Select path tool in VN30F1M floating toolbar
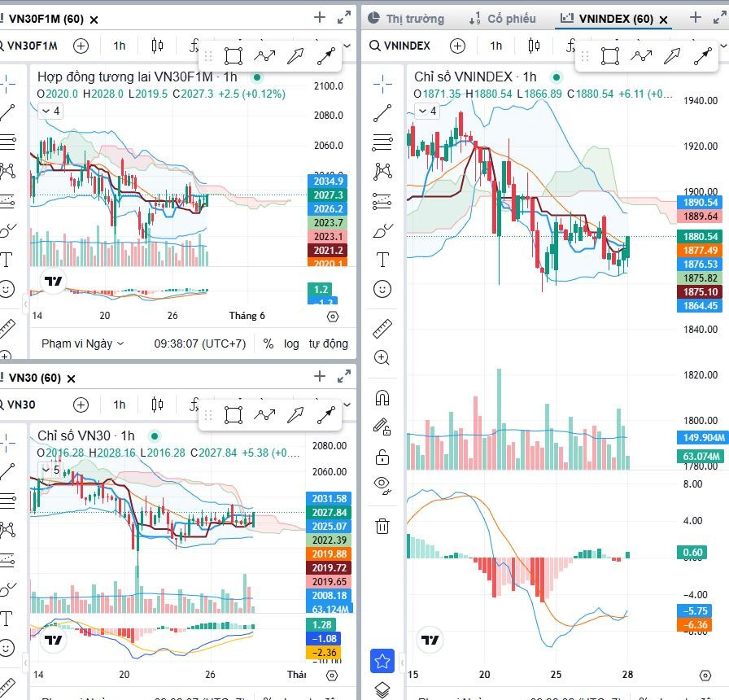 pyautogui.click(x=264, y=56)
